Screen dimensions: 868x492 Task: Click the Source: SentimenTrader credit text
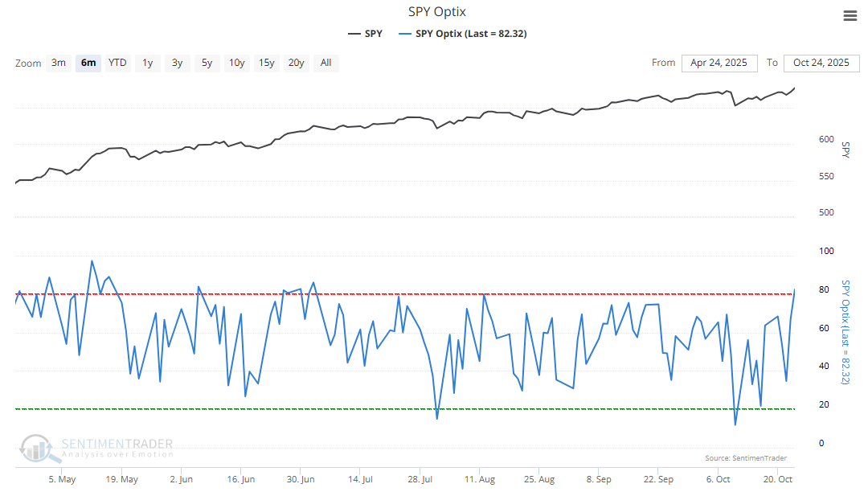746,458
